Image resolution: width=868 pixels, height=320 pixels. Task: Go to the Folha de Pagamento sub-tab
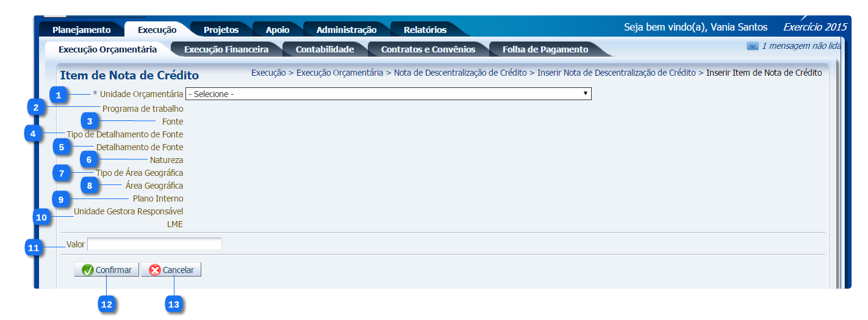coord(545,49)
